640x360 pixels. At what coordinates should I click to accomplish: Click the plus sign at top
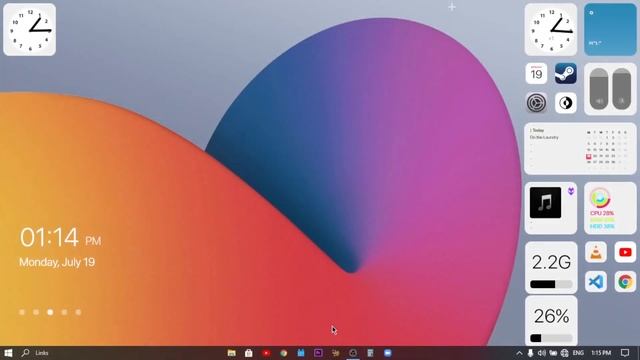point(452,7)
